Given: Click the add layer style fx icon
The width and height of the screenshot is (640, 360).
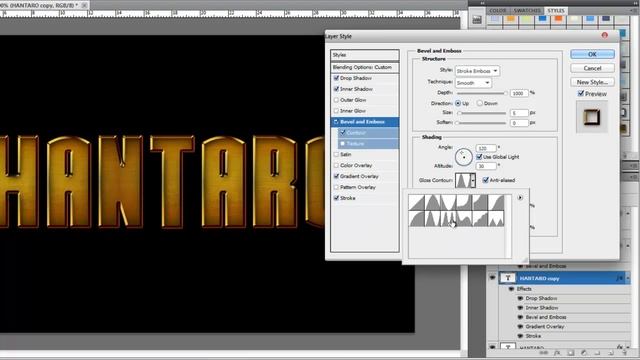Looking at the screenshot, I should tap(557, 353).
